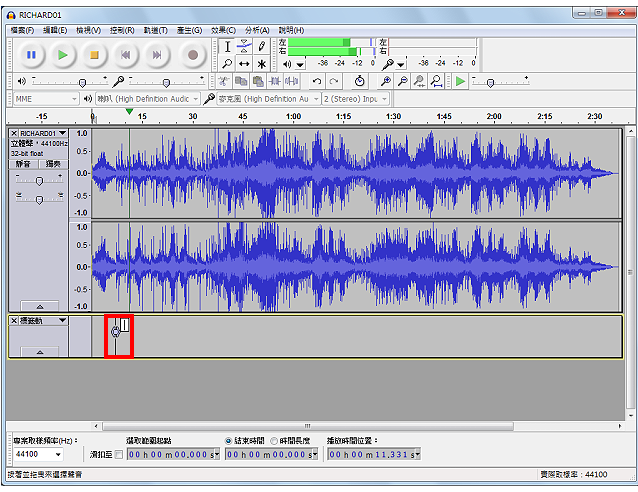Open the input meter microphone dropdown
This screenshot has width=638, height=492.
(401, 65)
